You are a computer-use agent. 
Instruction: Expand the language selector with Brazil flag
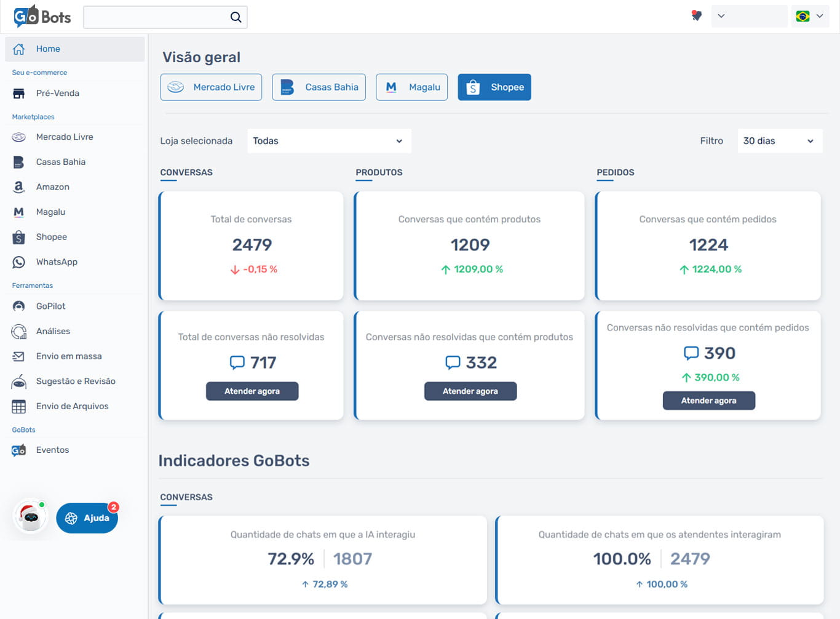[809, 16]
